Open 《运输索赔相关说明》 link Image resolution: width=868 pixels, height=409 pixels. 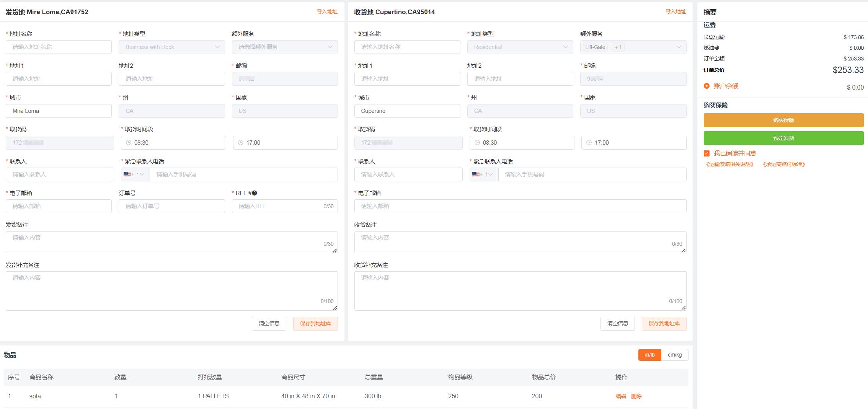729,165
